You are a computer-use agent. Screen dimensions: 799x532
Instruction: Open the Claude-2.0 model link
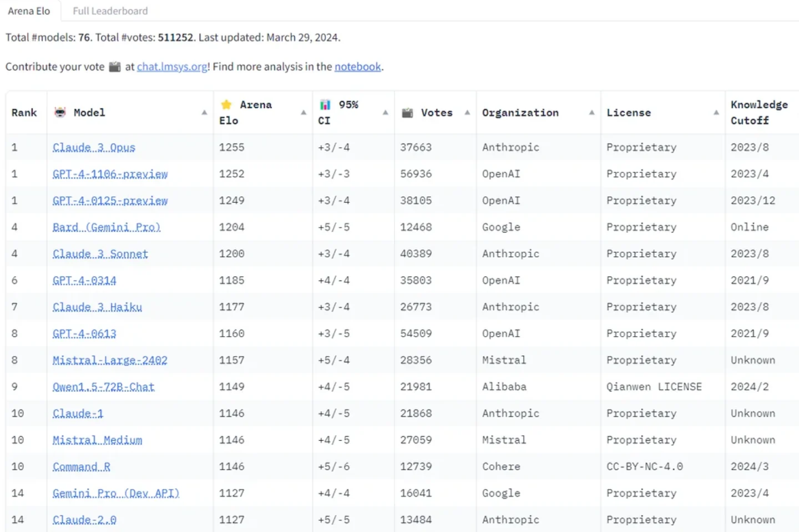pyautogui.click(x=84, y=520)
